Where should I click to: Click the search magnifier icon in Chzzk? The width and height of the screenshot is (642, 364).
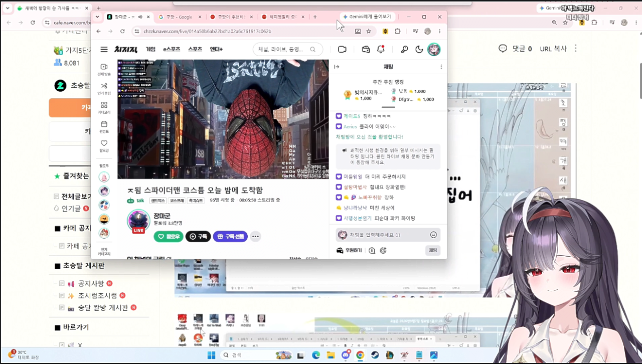coord(313,49)
